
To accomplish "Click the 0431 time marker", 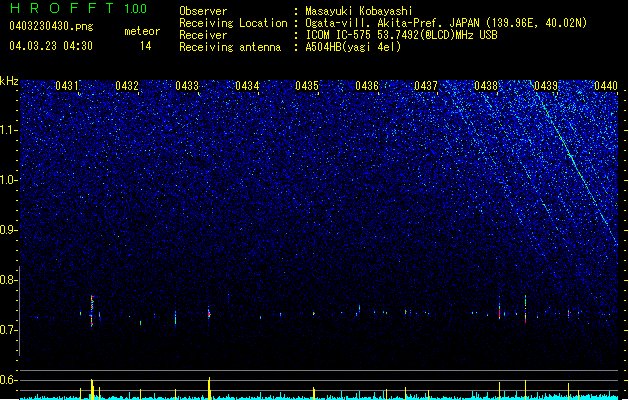I will click(x=67, y=85).
